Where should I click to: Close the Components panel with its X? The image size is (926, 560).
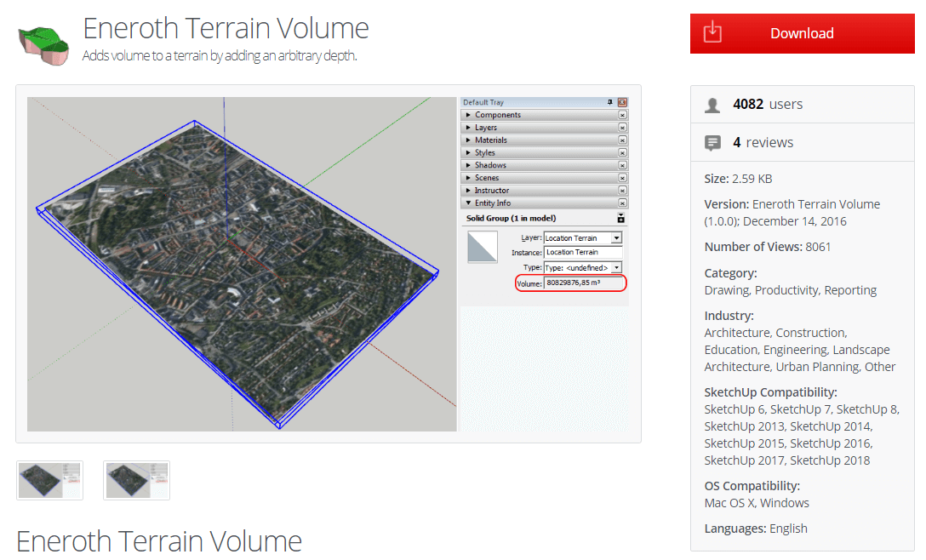point(622,115)
